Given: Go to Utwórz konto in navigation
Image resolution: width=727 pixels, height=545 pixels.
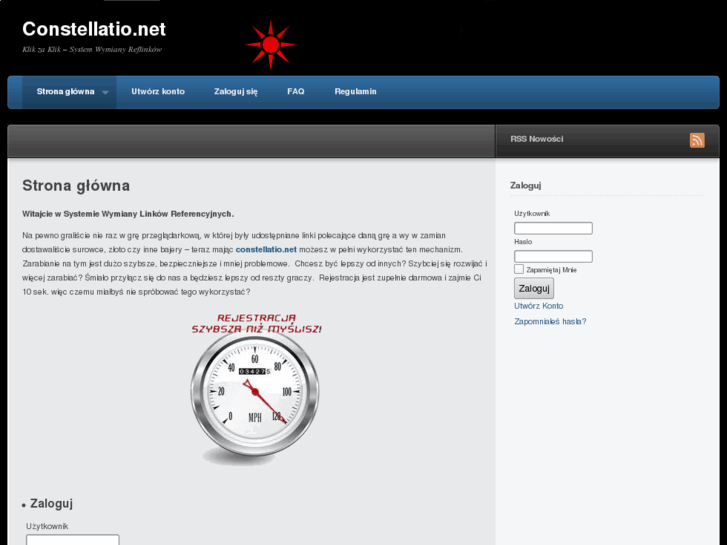Looking at the screenshot, I should click(158, 92).
